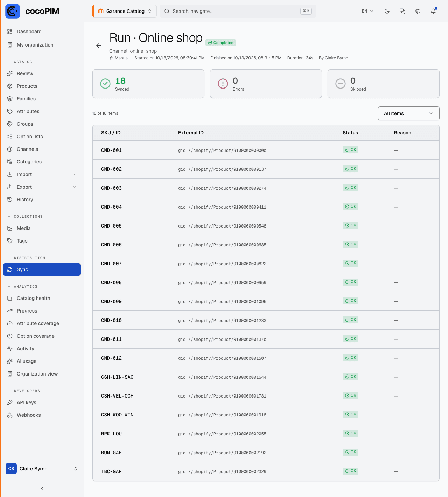Open Review in catalog menu
Viewport: 448px width, 497px height.
[42, 73]
